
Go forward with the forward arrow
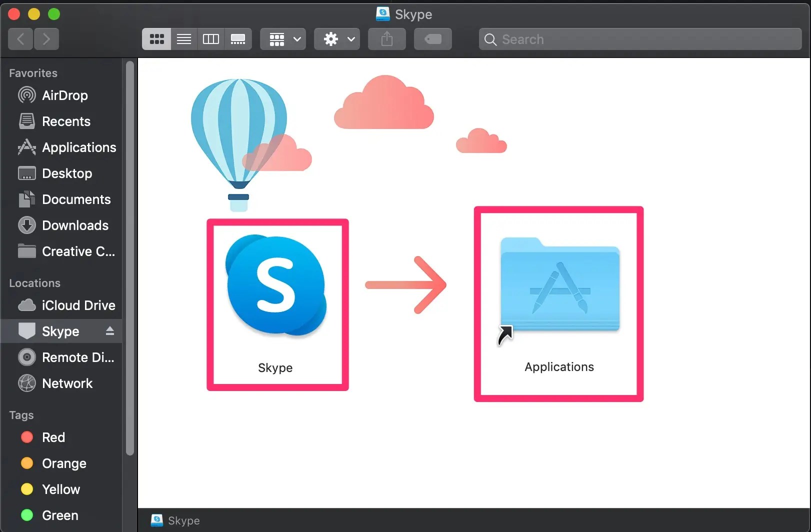tap(46, 39)
